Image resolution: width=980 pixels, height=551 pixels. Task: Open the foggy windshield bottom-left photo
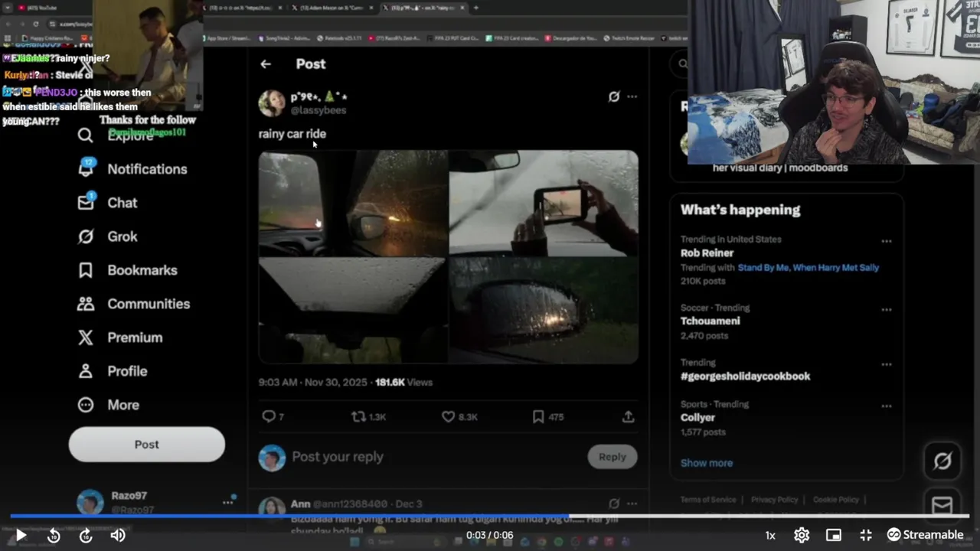click(x=353, y=310)
